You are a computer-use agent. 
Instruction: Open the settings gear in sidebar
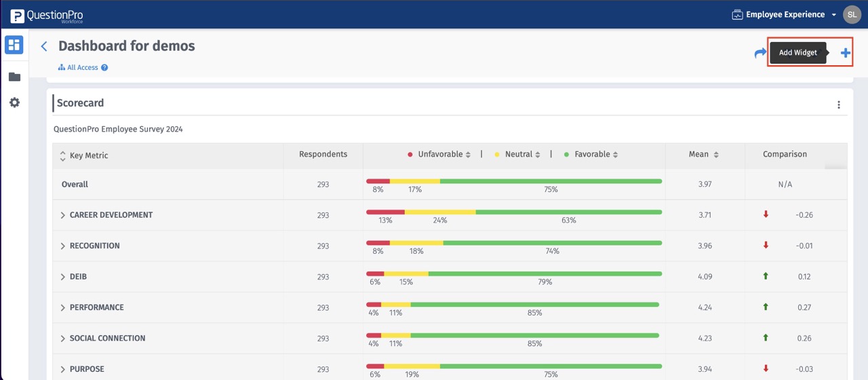pyautogui.click(x=14, y=102)
